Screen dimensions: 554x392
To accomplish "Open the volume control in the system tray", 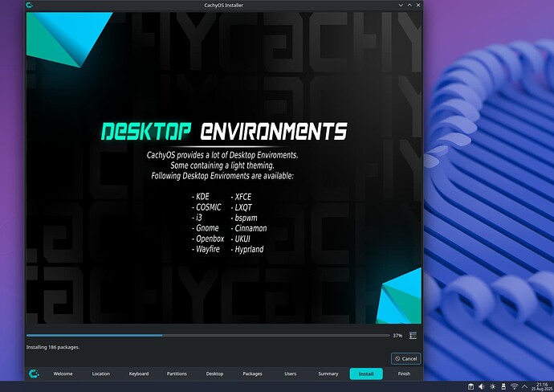I will [481, 386].
